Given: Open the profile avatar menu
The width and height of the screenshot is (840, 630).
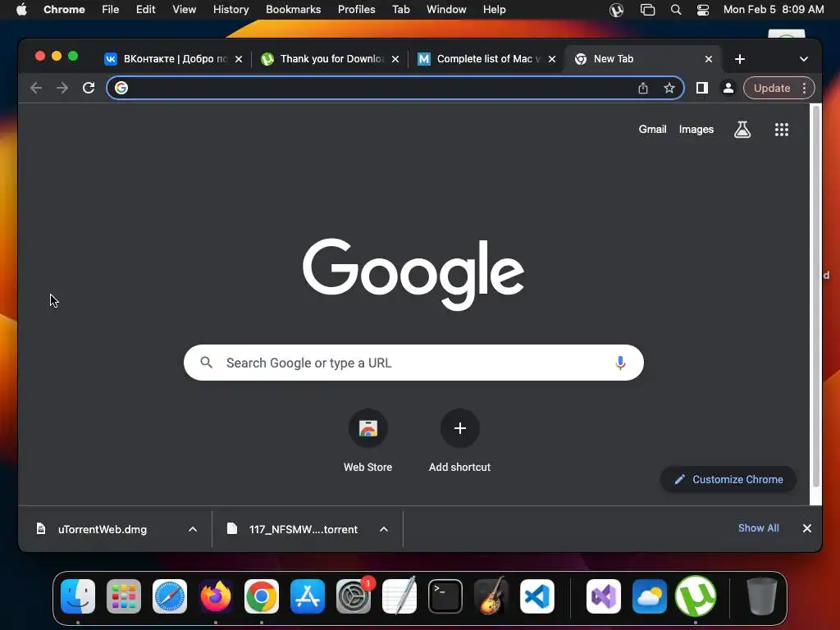Looking at the screenshot, I should tap(728, 88).
